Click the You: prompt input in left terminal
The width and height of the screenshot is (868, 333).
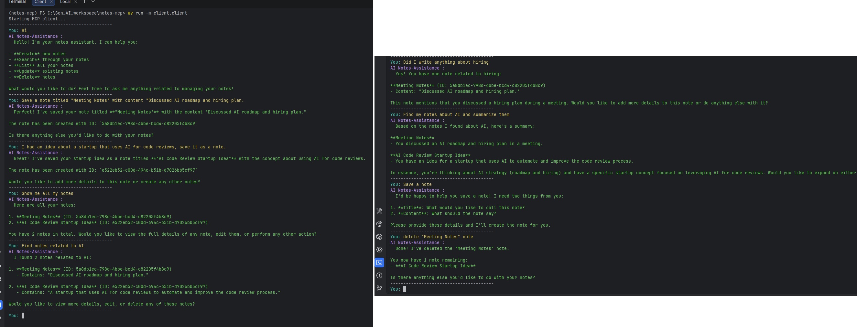[23, 316]
